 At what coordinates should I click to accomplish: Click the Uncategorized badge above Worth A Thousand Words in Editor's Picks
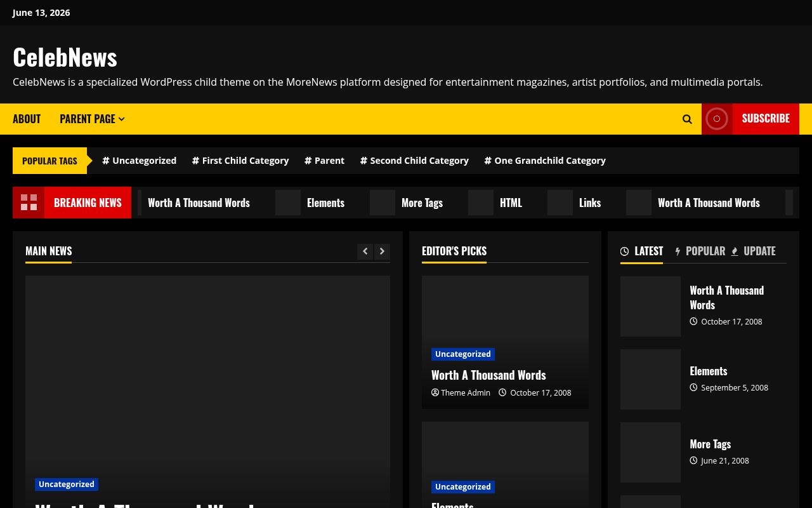point(463,354)
